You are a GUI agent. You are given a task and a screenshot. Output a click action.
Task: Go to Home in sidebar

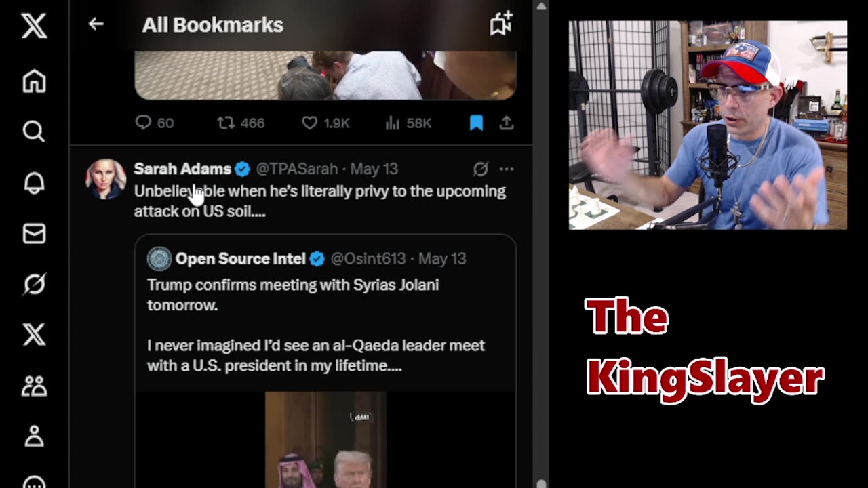point(34,81)
